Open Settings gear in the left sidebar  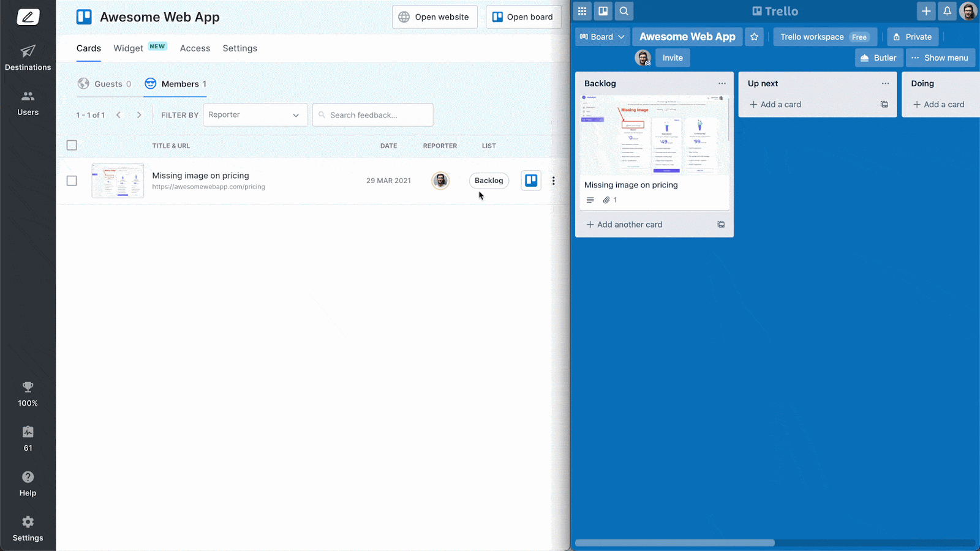pos(28,529)
